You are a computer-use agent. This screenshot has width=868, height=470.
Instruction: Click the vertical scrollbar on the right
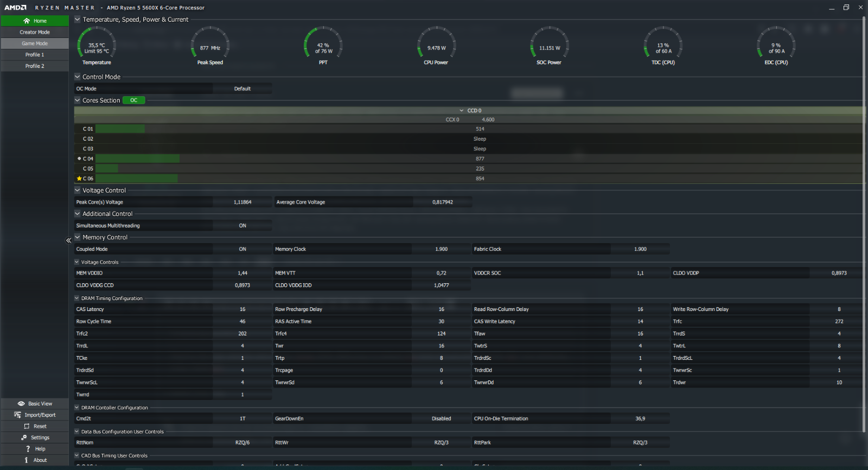coord(864,224)
